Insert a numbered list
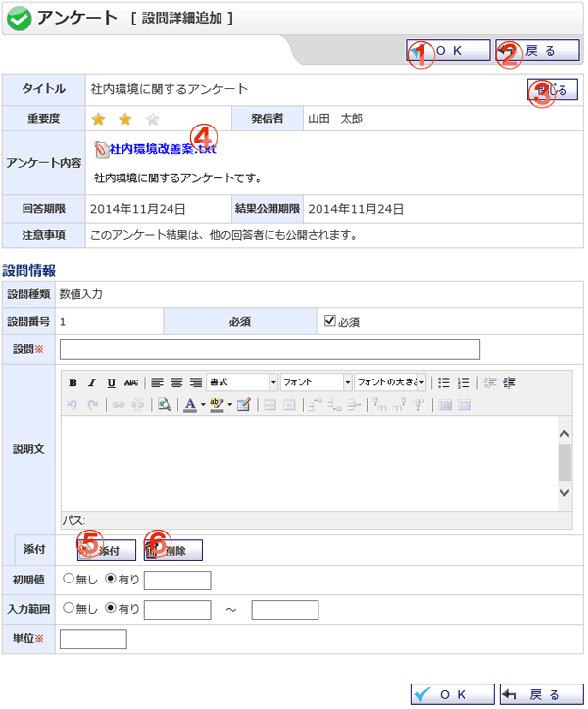 (x=464, y=383)
